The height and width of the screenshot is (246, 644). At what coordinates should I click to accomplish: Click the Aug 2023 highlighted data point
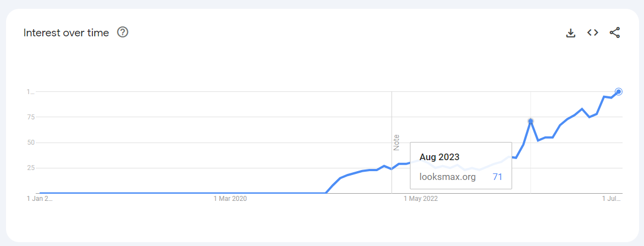530,121
